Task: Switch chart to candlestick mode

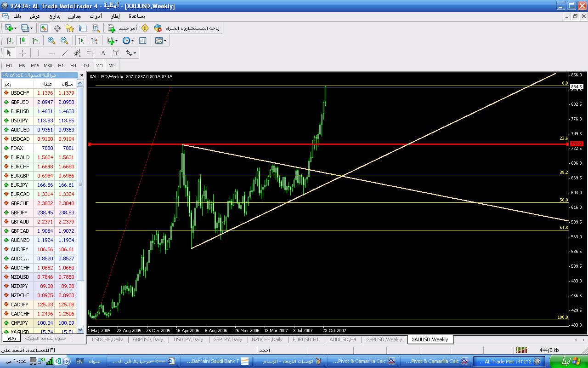Action: click(x=22, y=40)
